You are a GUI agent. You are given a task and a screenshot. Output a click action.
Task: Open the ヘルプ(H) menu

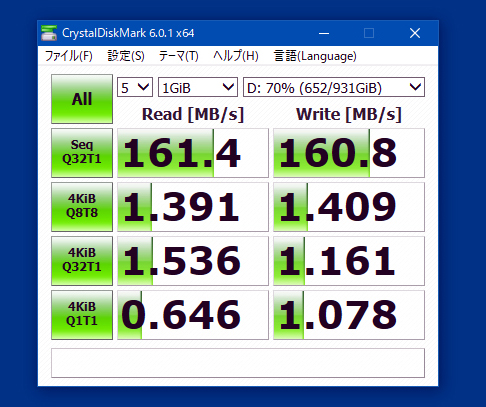coord(236,56)
